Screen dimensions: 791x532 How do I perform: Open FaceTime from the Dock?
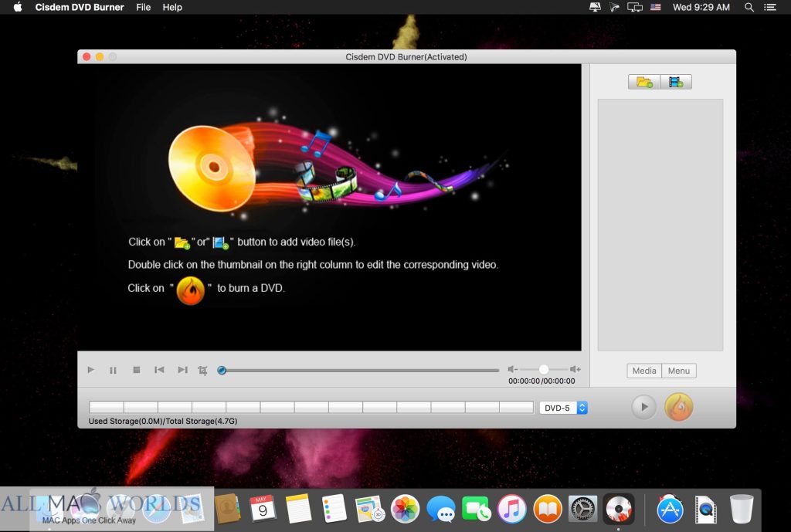point(476,509)
